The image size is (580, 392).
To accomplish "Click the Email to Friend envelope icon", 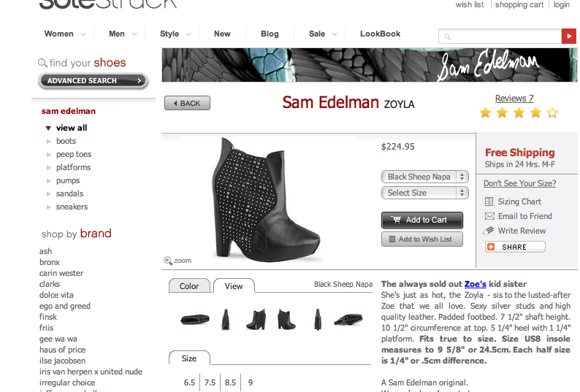I will pos(489,216).
